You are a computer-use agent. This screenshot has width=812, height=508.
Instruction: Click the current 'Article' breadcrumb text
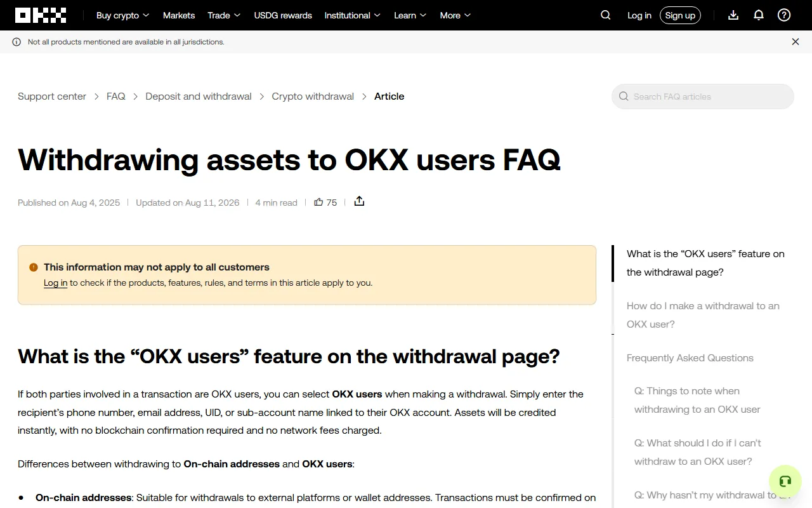(390, 97)
